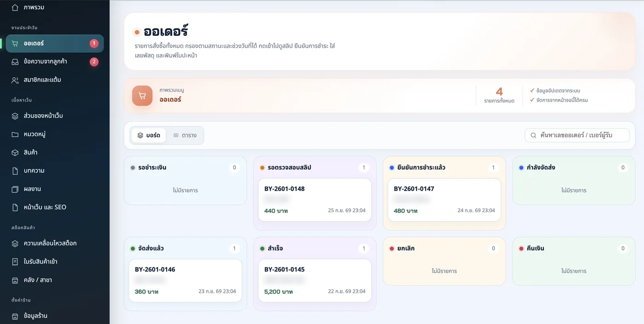Focus the order number search field
The image size is (644, 324).
pos(577,135)
